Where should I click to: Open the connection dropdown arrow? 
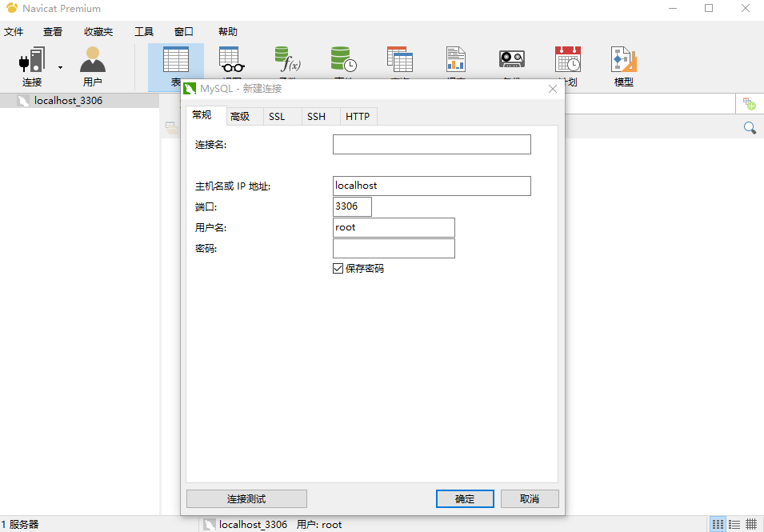(x=61, y=67)
